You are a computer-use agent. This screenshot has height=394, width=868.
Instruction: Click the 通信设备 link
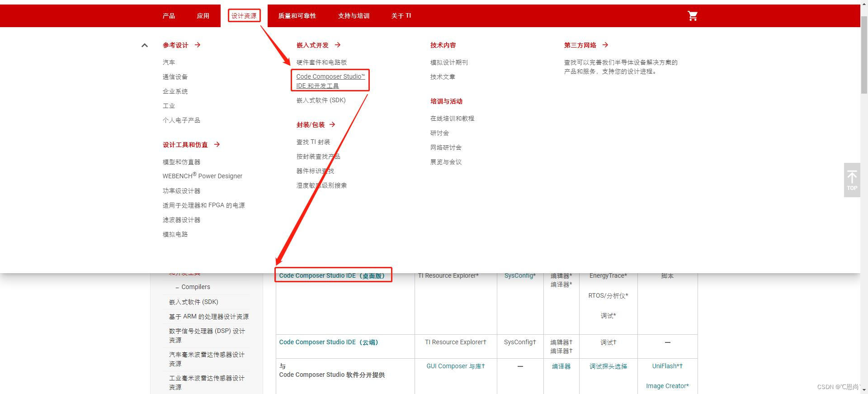click(175, 77)
